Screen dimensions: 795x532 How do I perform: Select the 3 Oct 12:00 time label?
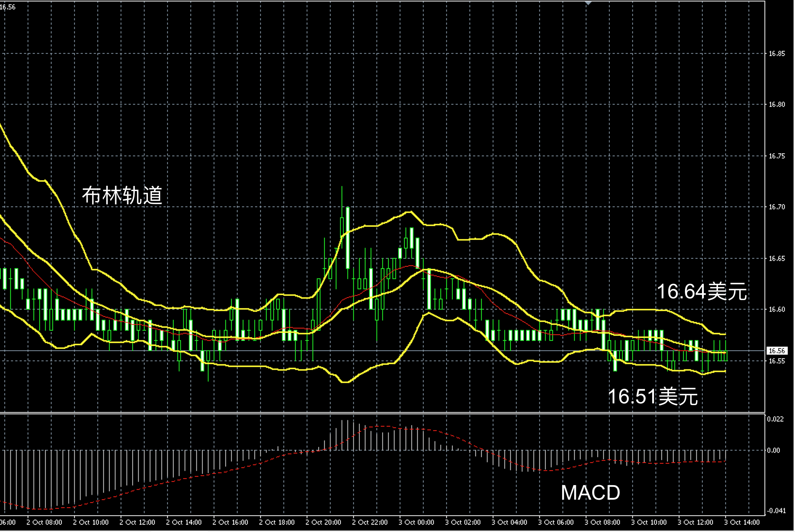click(x=695, y=523)
